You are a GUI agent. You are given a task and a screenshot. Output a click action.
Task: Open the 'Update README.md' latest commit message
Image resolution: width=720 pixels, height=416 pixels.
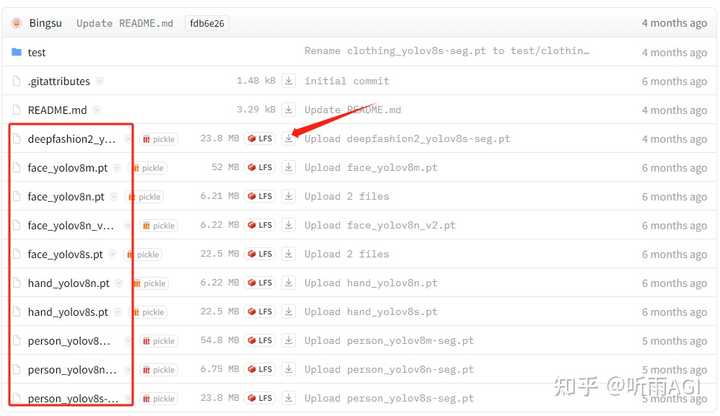pyautogui.click(x=124, y=23)
